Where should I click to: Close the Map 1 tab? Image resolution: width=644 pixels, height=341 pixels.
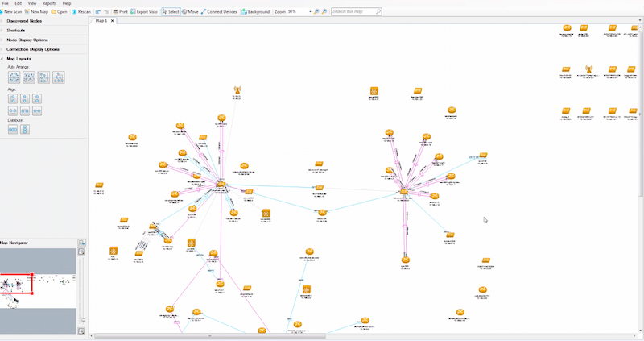113,21
